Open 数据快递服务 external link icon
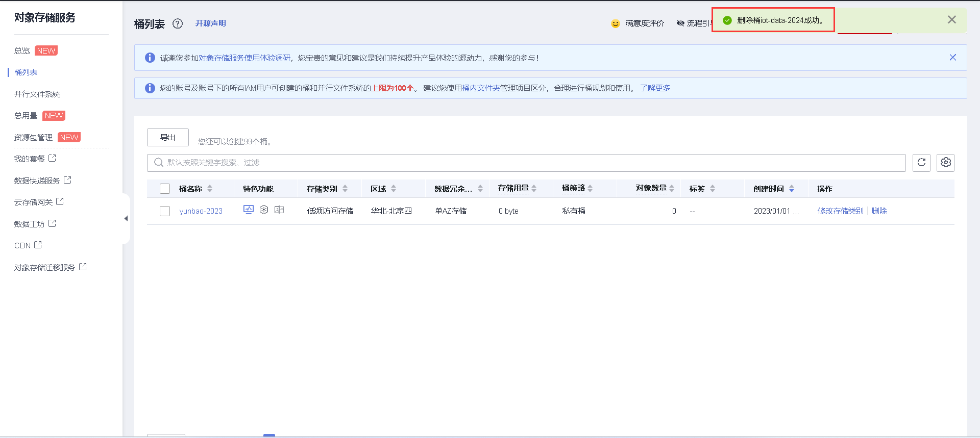This screenshot has height=438, width=980. pyautogui.click(x=67, y=180)
